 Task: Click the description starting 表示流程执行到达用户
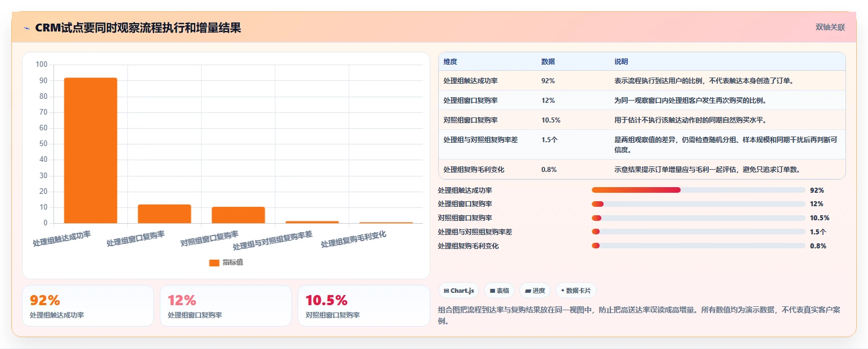point(704,81)
